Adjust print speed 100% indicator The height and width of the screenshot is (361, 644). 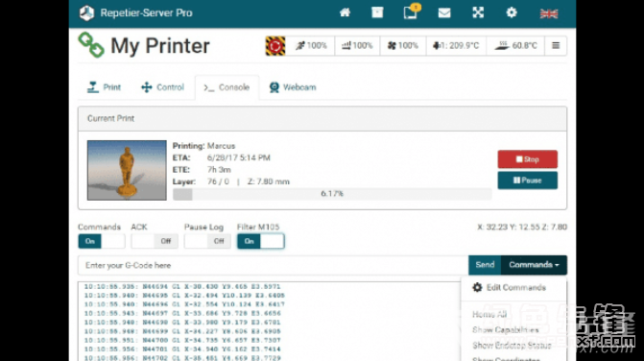click(311, 45)
